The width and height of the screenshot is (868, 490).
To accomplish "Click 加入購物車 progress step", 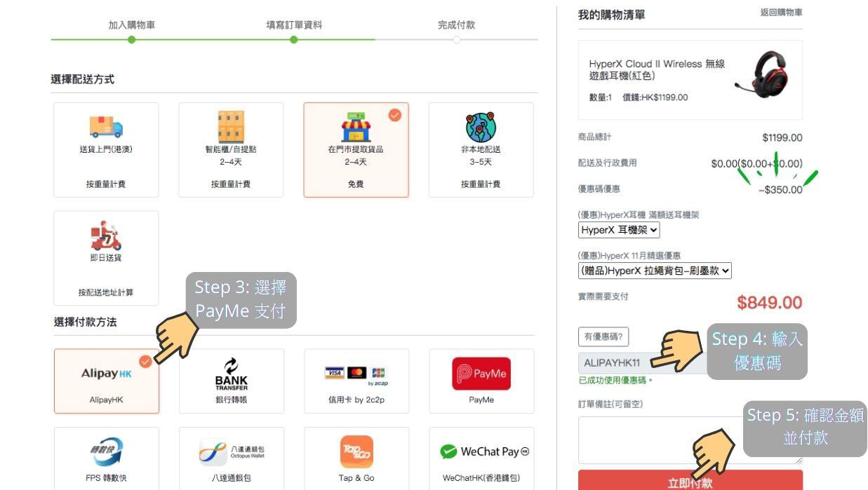I will (132, 25).
